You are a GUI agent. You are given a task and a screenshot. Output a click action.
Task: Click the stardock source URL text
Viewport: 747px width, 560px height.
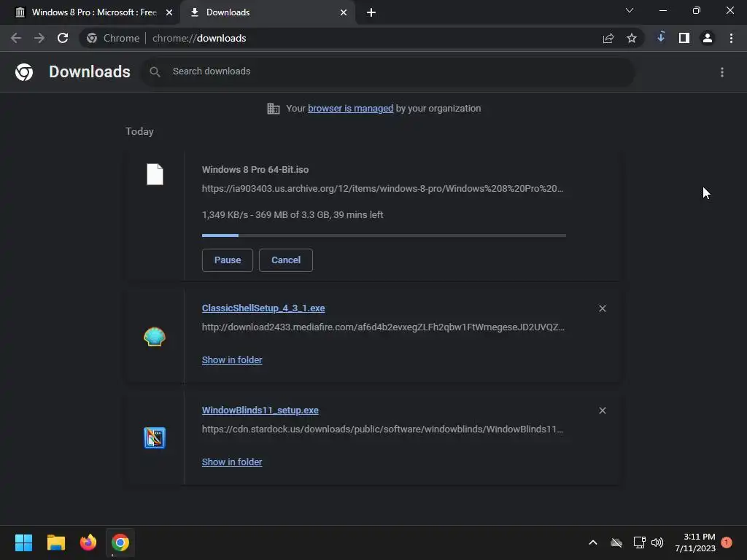coord(382,429)
